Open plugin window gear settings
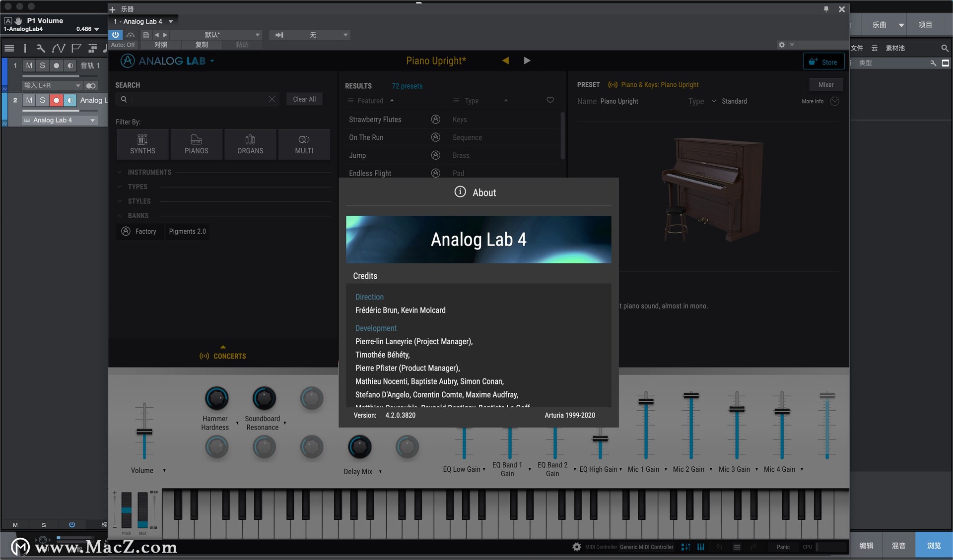The width and height of the screenshot is (953, 560). (x=782, y=45)
